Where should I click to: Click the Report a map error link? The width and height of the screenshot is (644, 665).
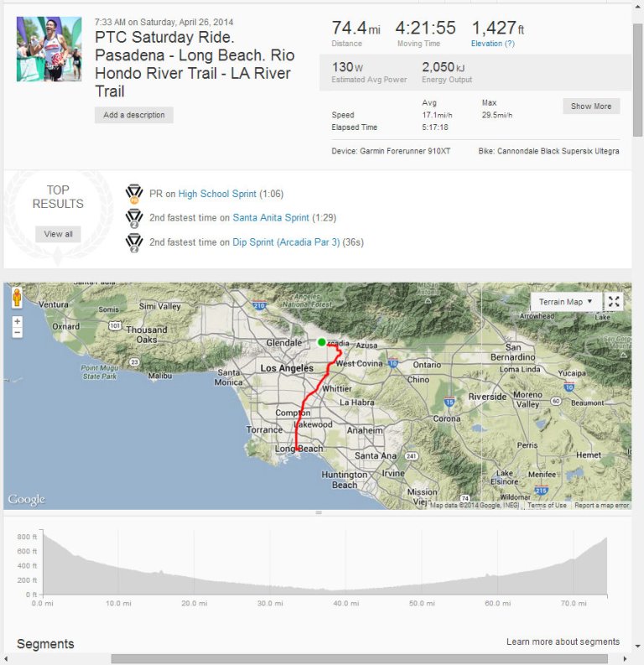click(x=601, y=505)
